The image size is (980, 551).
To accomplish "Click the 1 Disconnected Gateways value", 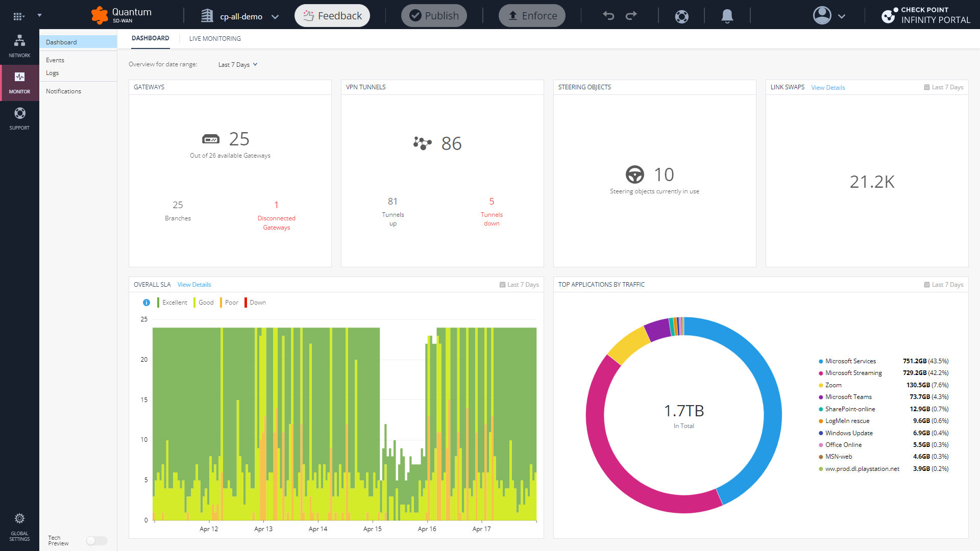I will click(276, 205).
